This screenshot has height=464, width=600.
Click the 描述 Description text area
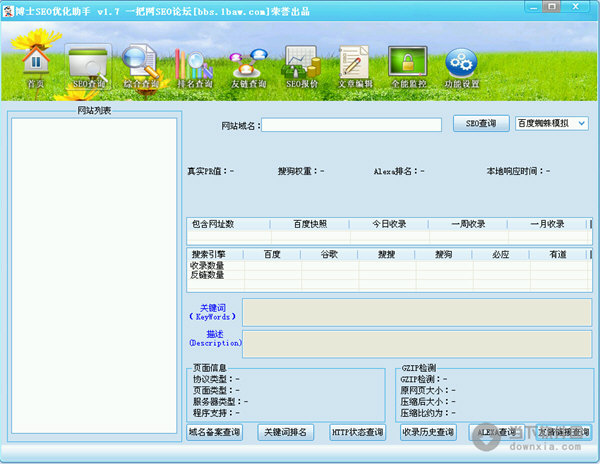pos(417,344)
